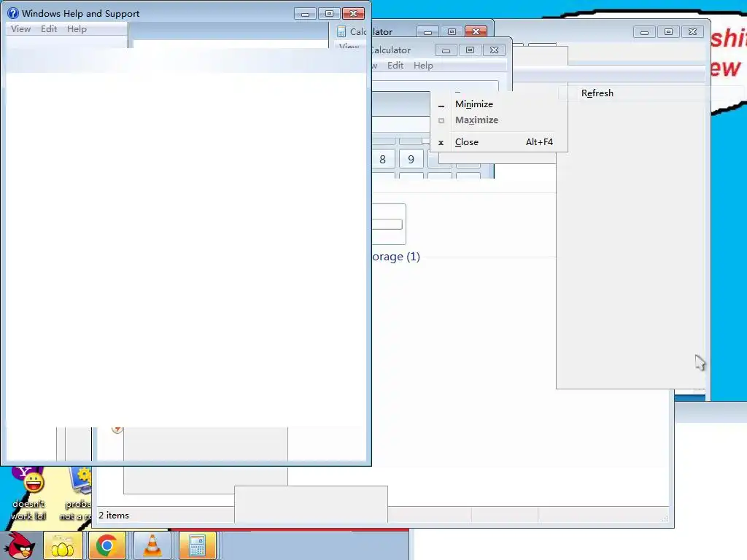Select the Calculator taskbar icon
The height and width of the screenshot is (560, 747).
(x=197, y=545)
